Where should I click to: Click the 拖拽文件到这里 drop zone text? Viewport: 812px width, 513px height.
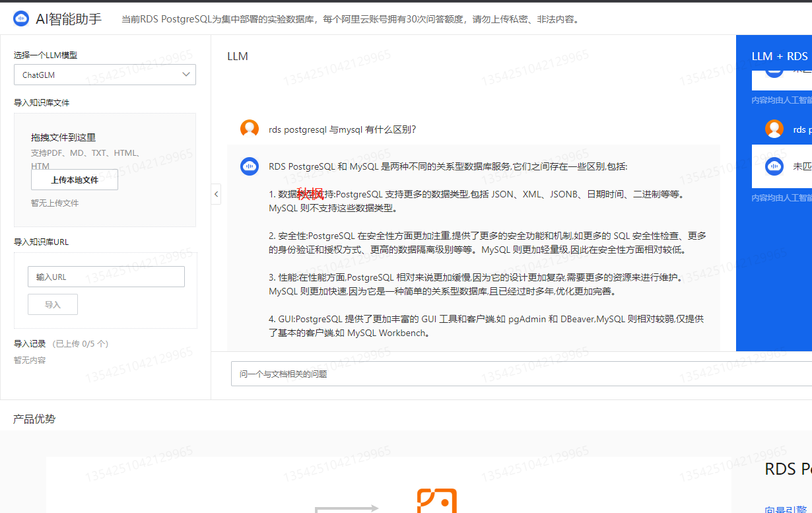[63, 137]
